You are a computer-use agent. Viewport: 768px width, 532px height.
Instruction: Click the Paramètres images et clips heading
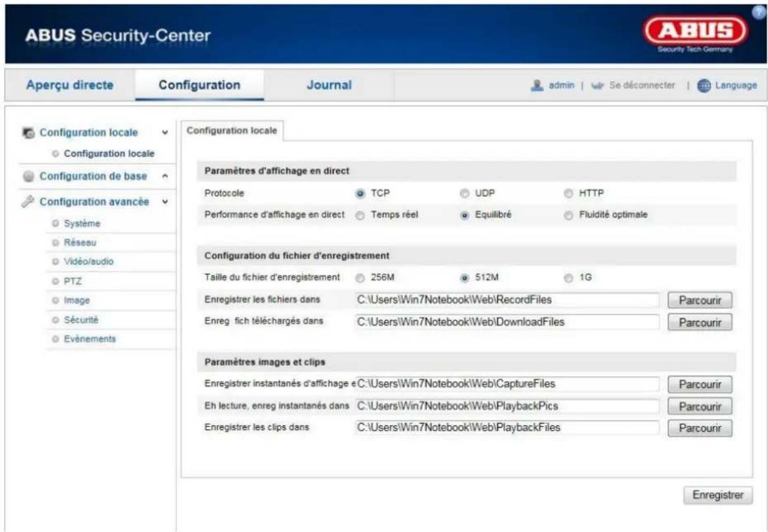click(x=264, y=362)
